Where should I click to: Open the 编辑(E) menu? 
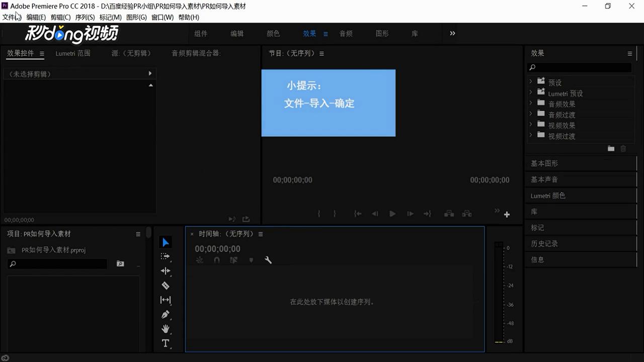(36, 17)
